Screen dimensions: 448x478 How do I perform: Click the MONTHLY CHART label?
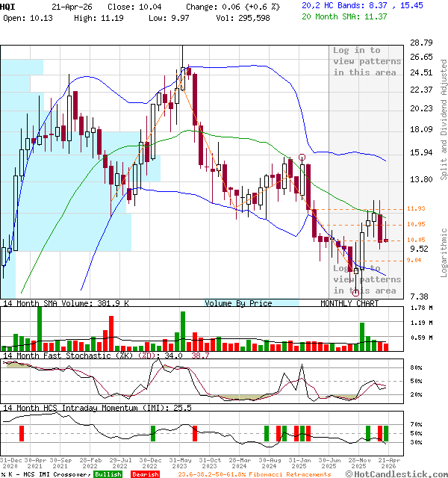(349, 303)
